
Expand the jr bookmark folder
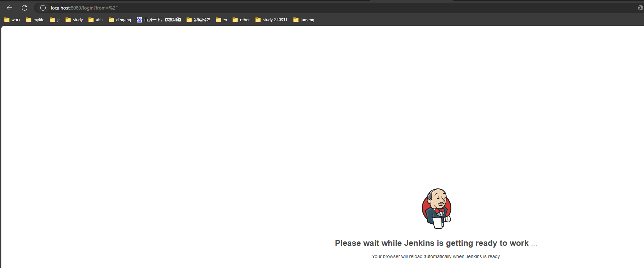(55, 20)
